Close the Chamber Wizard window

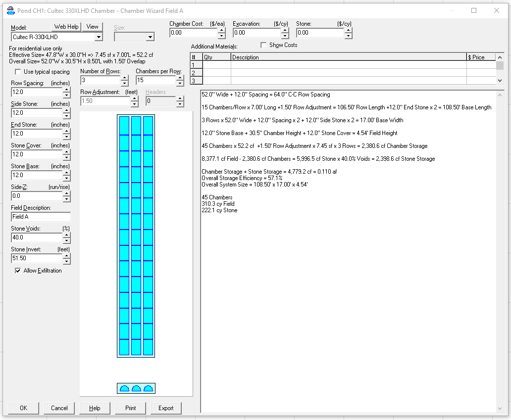coord(496,10)
